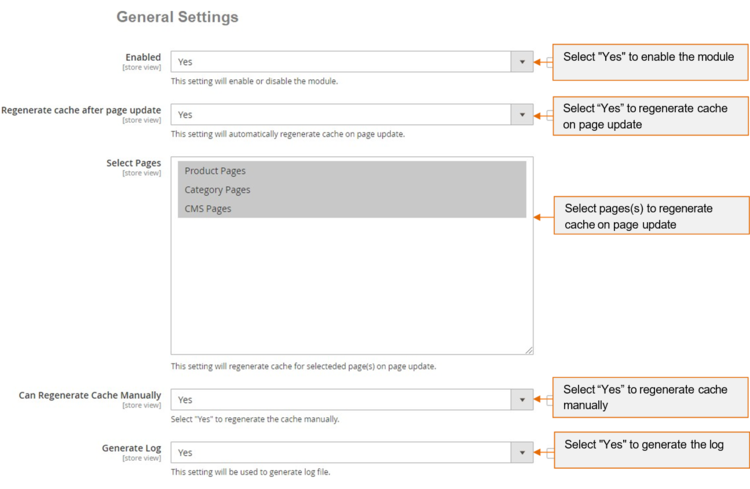Click the "Select Pages" field label
Viewport: 750px width, 489px height.
pos(133,163)
